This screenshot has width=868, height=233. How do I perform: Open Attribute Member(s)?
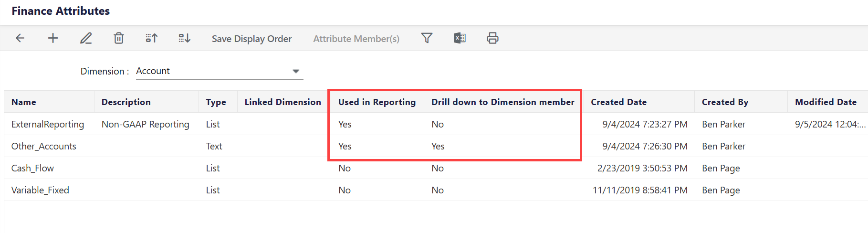tap(356, 39)
